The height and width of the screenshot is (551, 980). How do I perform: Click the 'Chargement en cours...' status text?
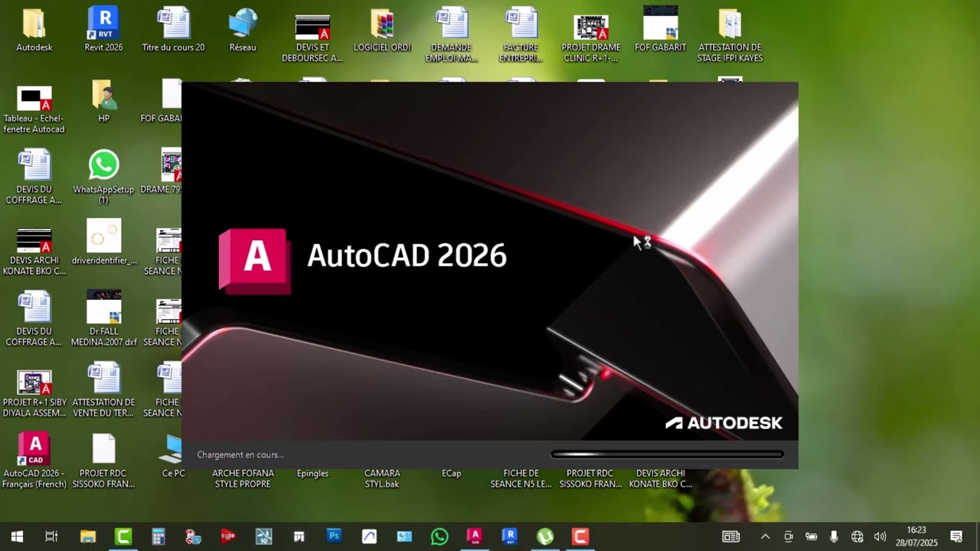tap(240, 455)
